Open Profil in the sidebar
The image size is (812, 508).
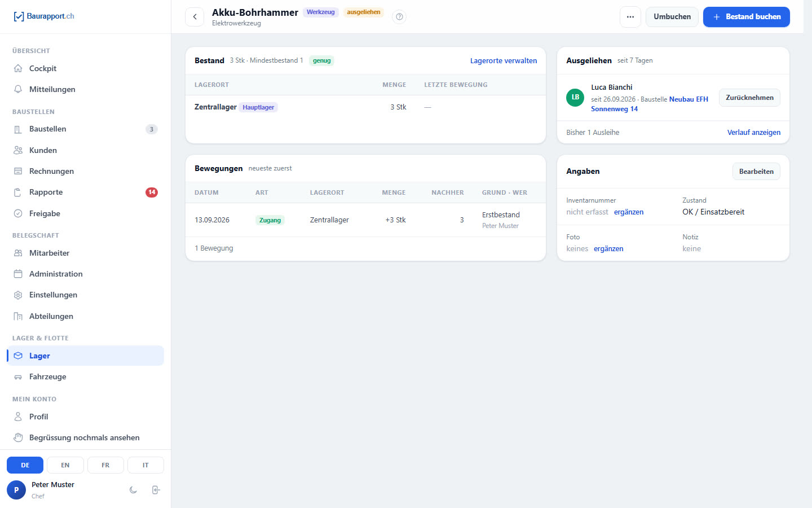coord(85,417)
